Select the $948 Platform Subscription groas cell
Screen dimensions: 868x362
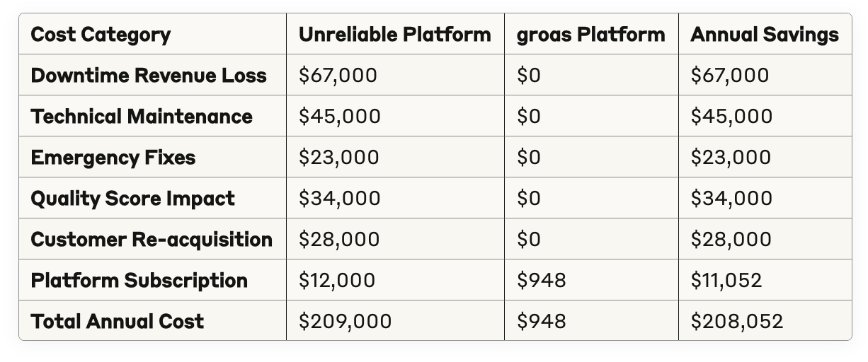pos(542,281)
